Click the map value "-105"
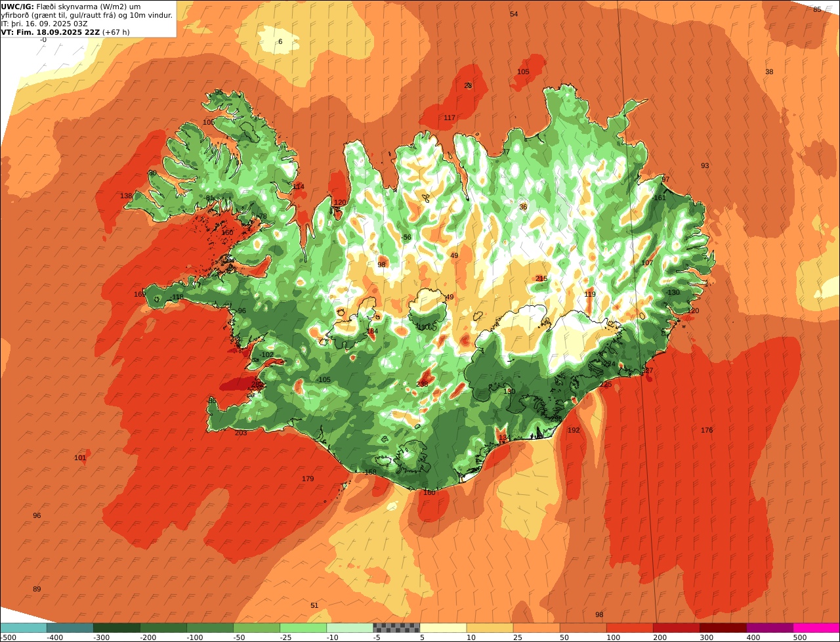This screenshot has width=840, height=642. click(324, 380)
